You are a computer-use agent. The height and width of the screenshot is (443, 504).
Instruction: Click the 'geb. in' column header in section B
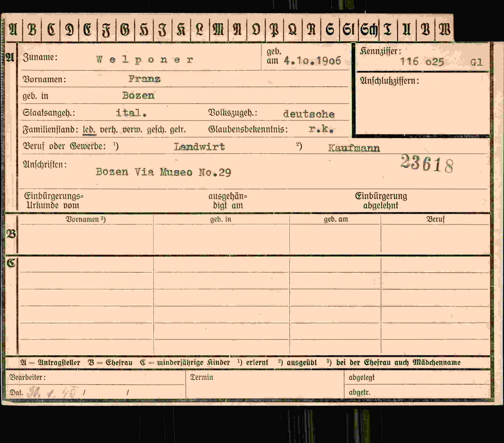coord(221,219)
